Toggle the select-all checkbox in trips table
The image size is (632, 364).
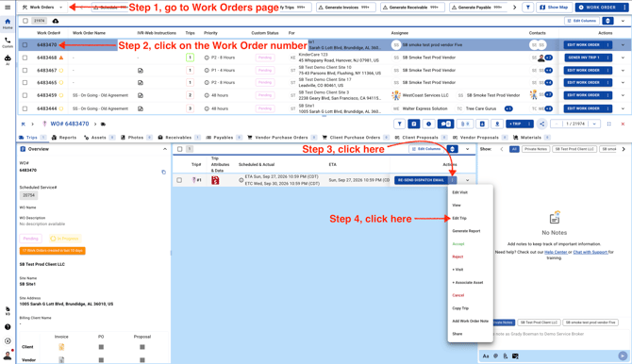[180, 149]
